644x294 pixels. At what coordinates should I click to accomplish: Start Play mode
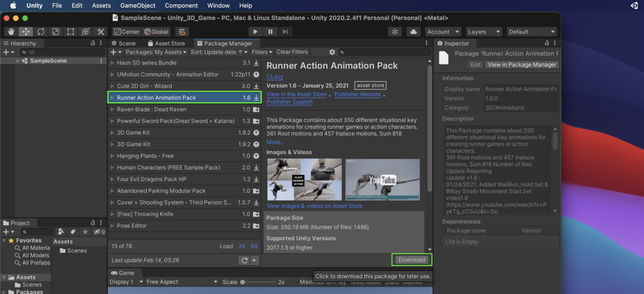click(255, 32)
